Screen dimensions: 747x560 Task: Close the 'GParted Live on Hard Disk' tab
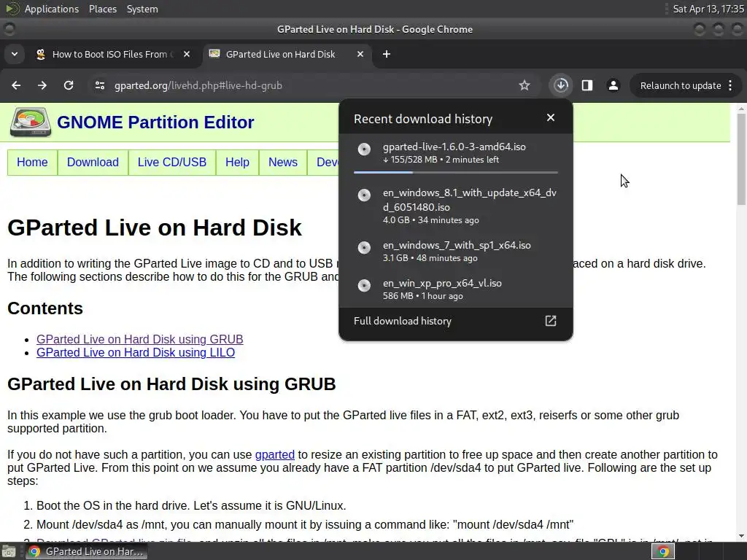360,54
